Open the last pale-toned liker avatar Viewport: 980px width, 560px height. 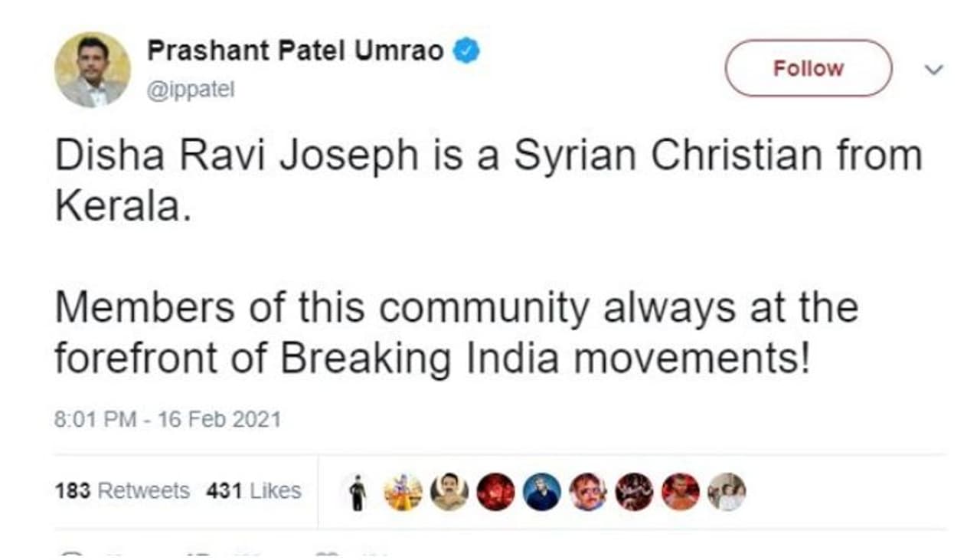[x=727, y=492]
